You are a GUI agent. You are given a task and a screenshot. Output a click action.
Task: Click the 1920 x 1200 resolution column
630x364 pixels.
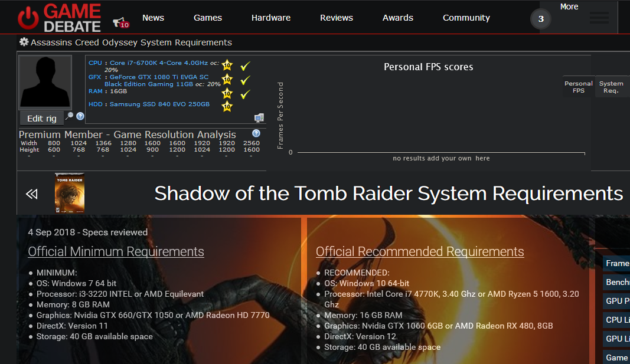[x=227, y=146]
